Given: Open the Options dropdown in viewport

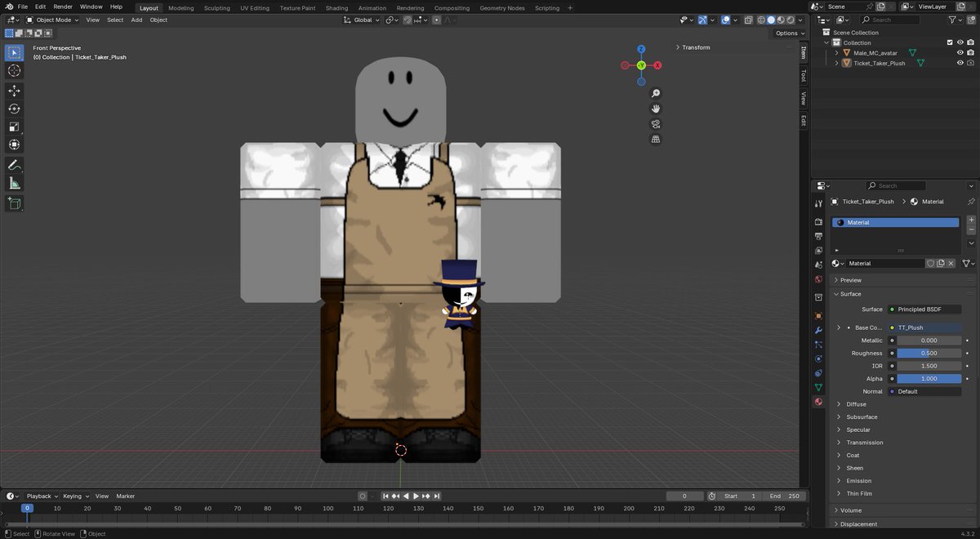Looking at the screenshot, I should pyautogui.click(x=790, y=33).
